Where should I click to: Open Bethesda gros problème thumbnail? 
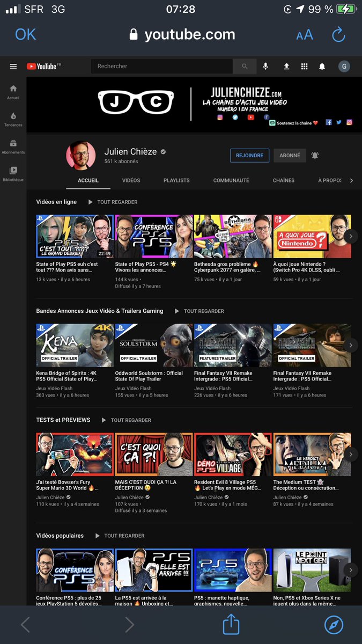(x=233, y=237)
